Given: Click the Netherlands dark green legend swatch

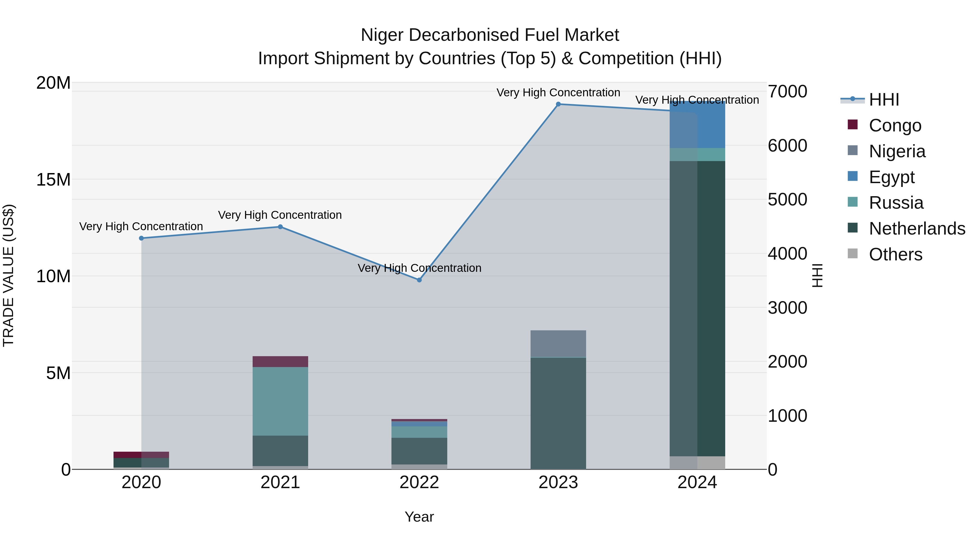Looking at the screenshot, I should [853, 227].
